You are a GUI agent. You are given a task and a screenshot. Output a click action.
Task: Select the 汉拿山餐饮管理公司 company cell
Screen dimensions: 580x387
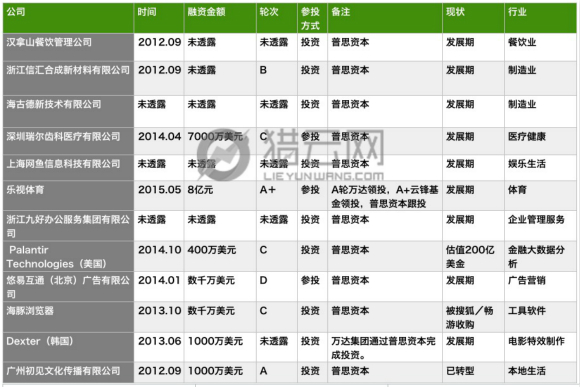pos(68,47)
